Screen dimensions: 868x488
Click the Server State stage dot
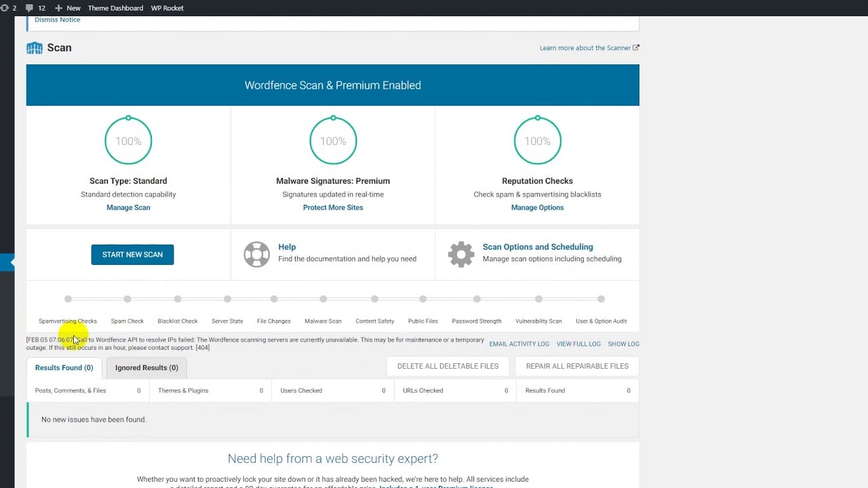(x=228, y=299)
